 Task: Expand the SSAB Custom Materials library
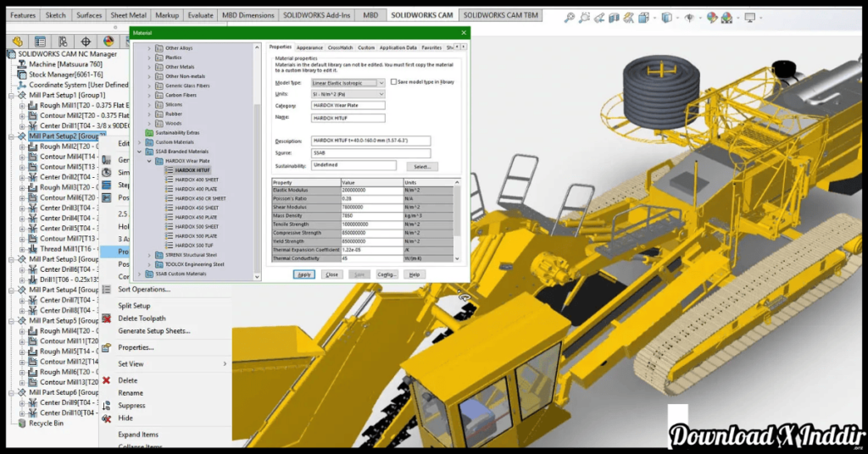pyautogui.click(x=140, y=274)
